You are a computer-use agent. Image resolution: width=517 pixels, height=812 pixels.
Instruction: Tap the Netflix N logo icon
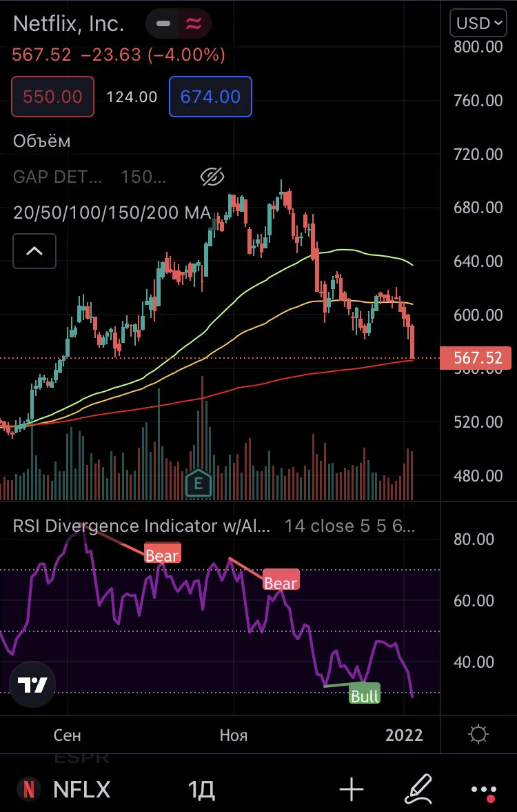[29, 790]
